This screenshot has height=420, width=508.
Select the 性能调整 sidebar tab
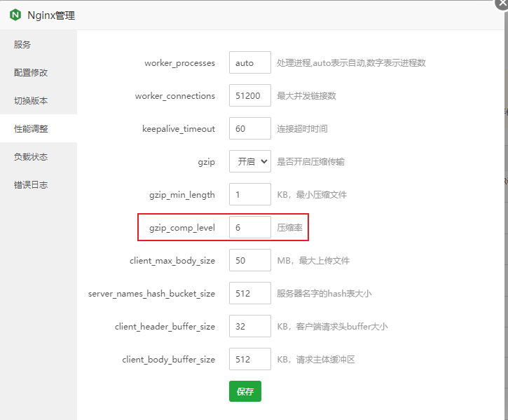tap(31, 129)
